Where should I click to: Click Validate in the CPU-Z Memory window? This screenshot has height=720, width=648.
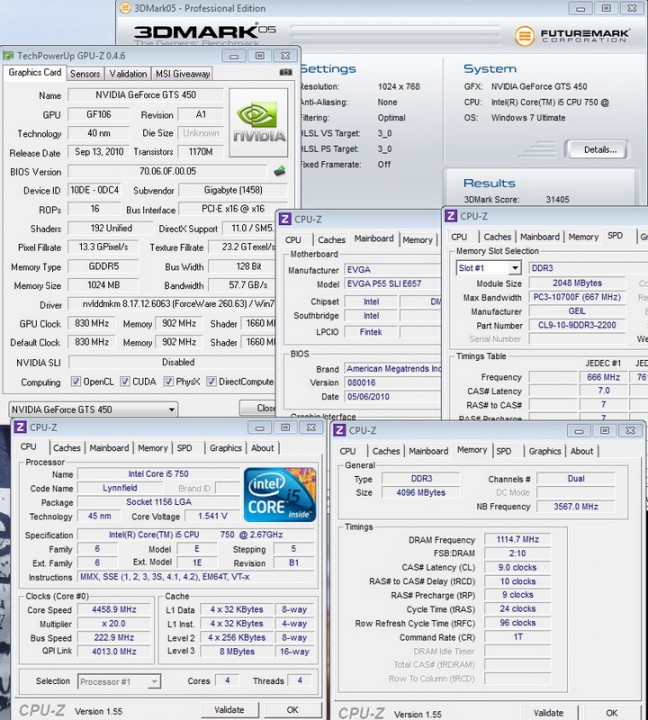click(548, 713)
